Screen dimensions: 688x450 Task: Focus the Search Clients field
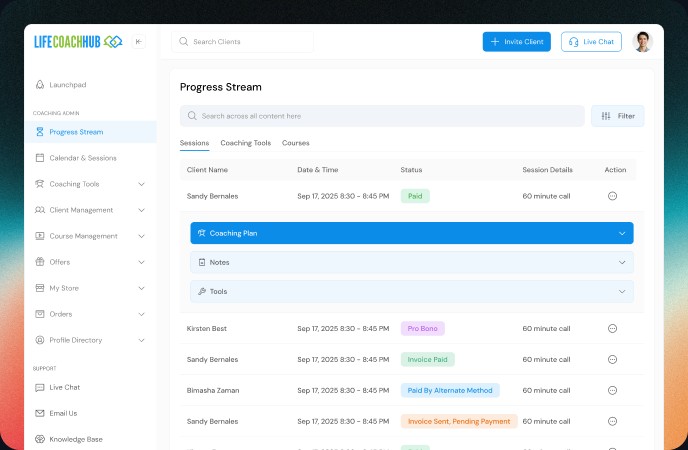click(x=243, y=42)
